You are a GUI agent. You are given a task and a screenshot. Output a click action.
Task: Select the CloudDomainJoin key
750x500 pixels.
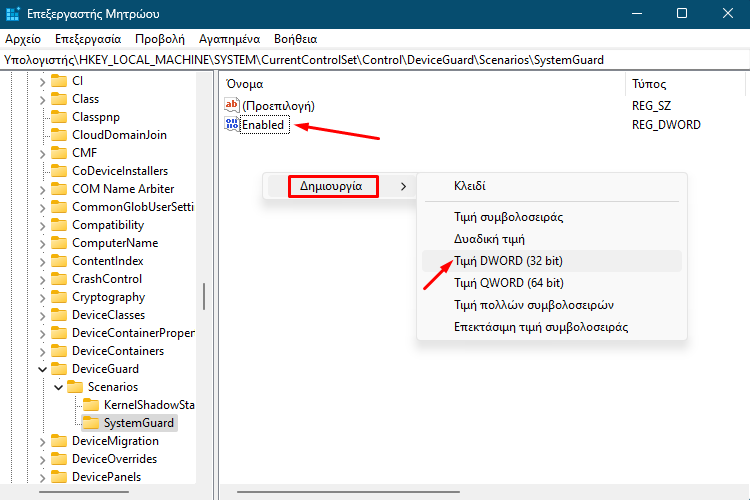(x=119, y=135)
